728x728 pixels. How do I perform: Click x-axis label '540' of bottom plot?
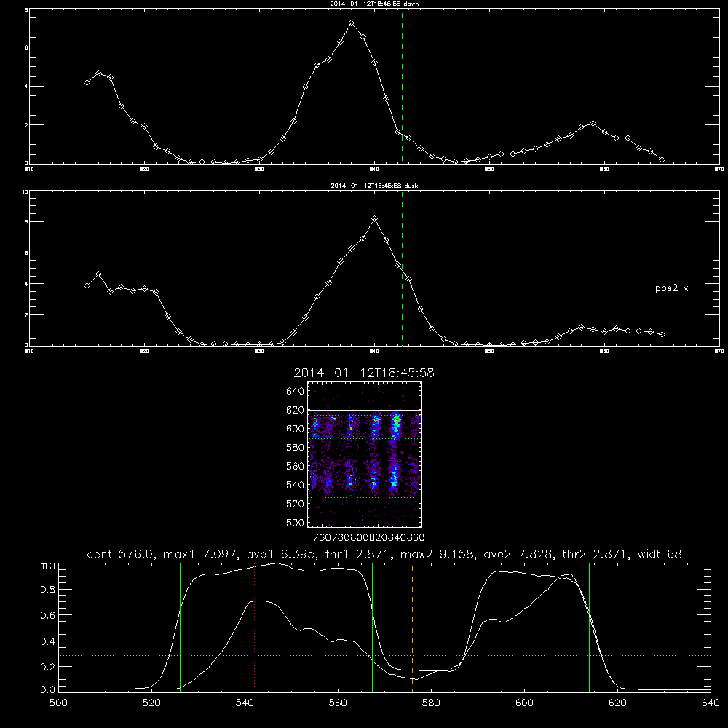coord(245,703)
